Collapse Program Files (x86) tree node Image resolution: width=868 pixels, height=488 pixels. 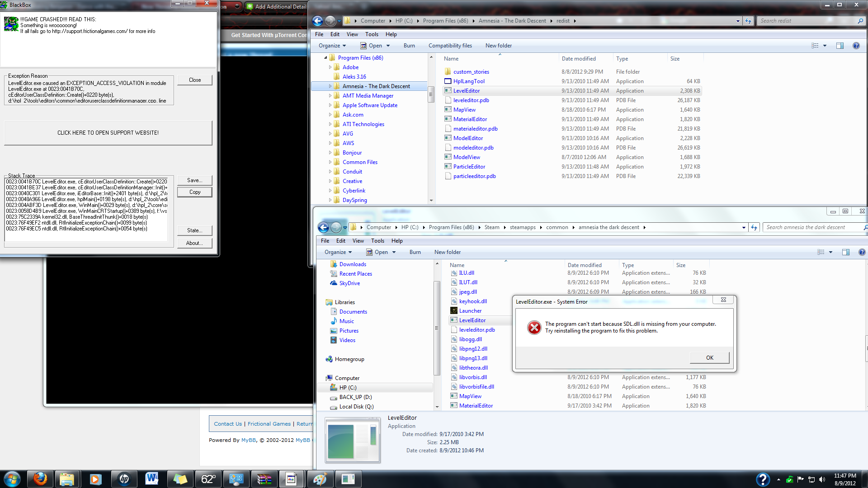[x=325, y=58]
